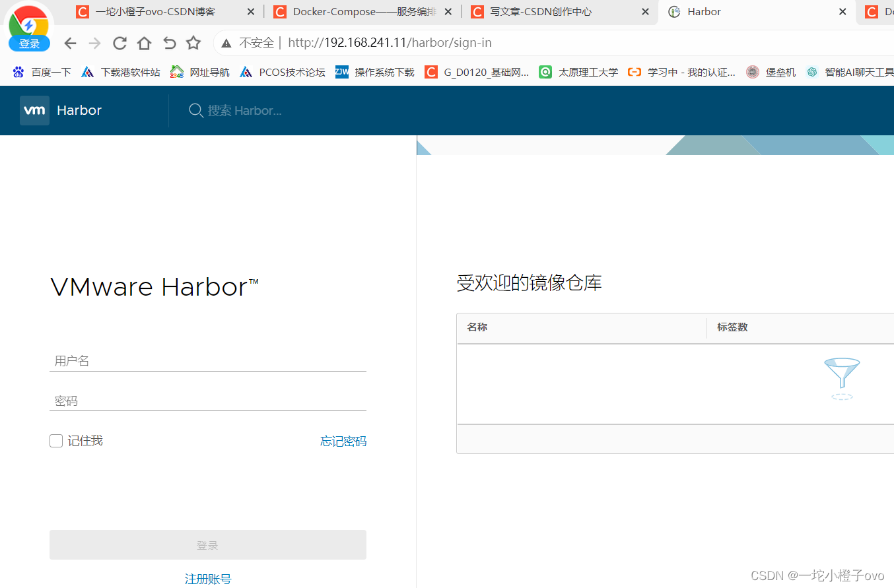This screenshot has width=894, height=588.
Task: Click the 忘记密码 link
Action: 343,441
